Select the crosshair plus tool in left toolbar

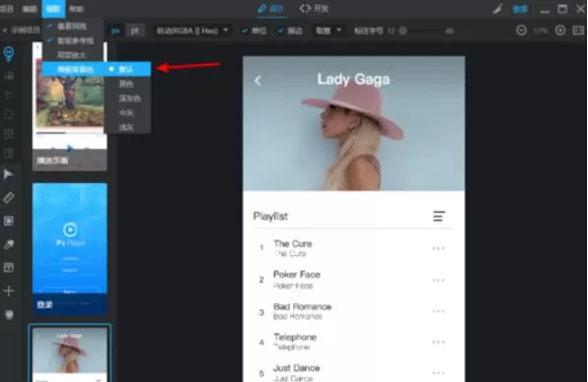point(9,290)
